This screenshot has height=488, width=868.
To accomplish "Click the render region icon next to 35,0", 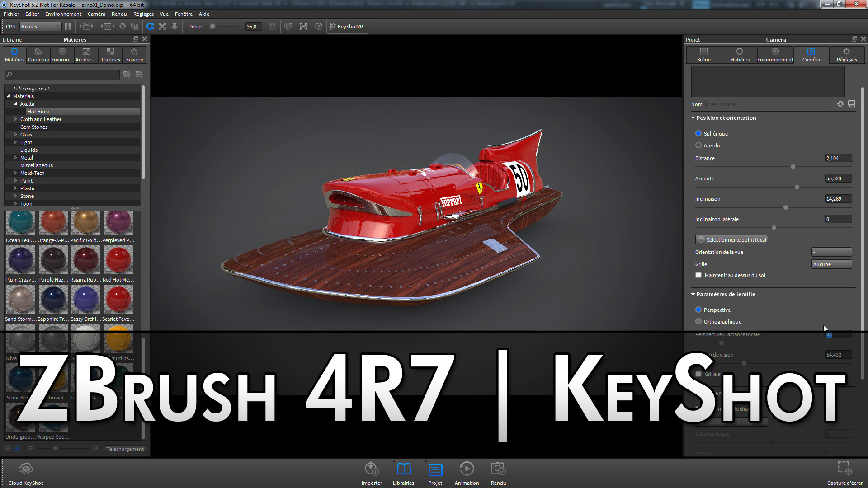I will point(273,26).
